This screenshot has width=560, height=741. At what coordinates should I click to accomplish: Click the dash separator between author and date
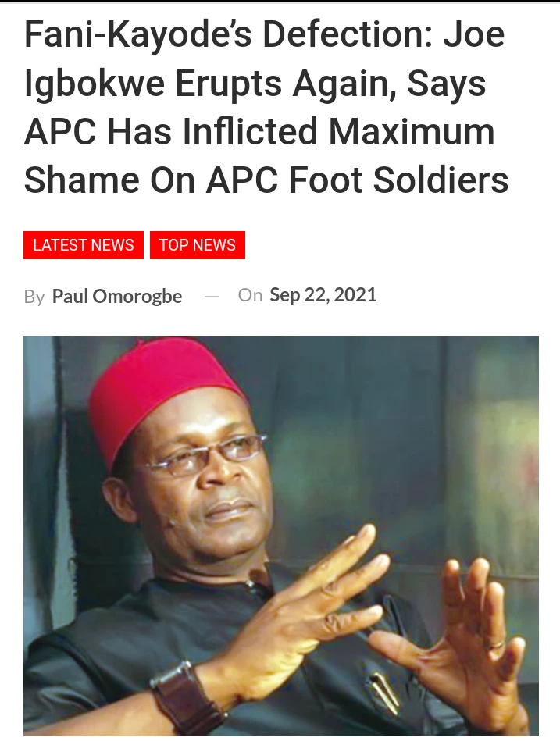coord(211,296)
